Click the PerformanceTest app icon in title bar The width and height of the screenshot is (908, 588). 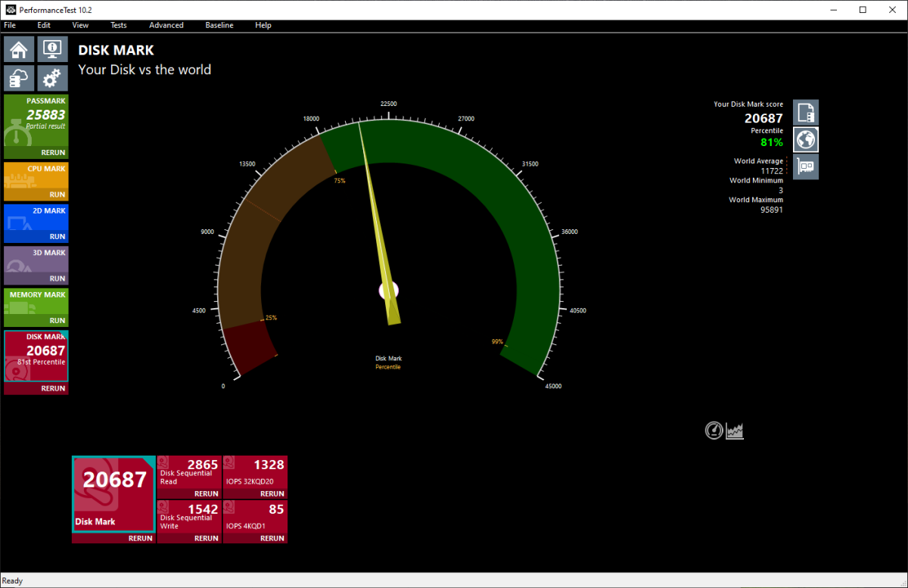click(9, 10)
